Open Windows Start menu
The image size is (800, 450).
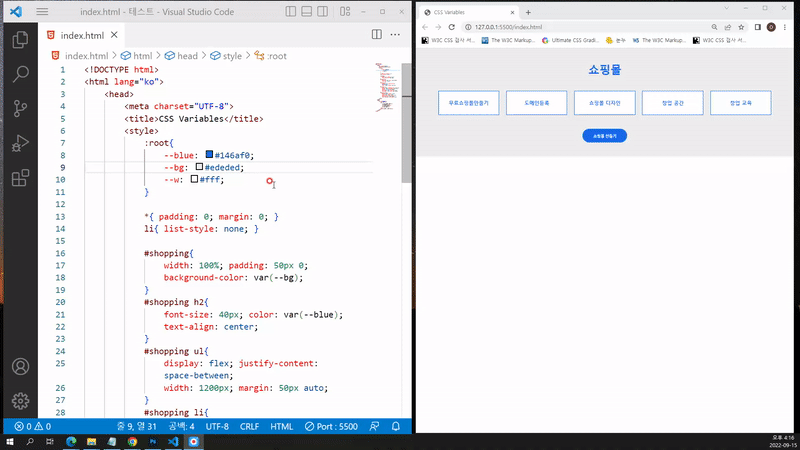(10, 441)
